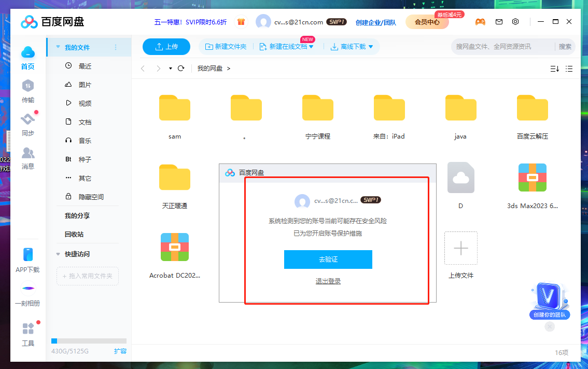Viewport: 588px width, 369px height.
Task: Open 一刻相册 album icon
Action: [x=28, y=288]
